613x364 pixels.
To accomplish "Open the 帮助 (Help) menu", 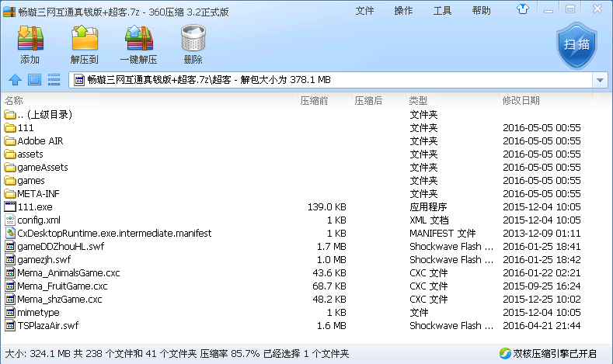I will (481, 11).
